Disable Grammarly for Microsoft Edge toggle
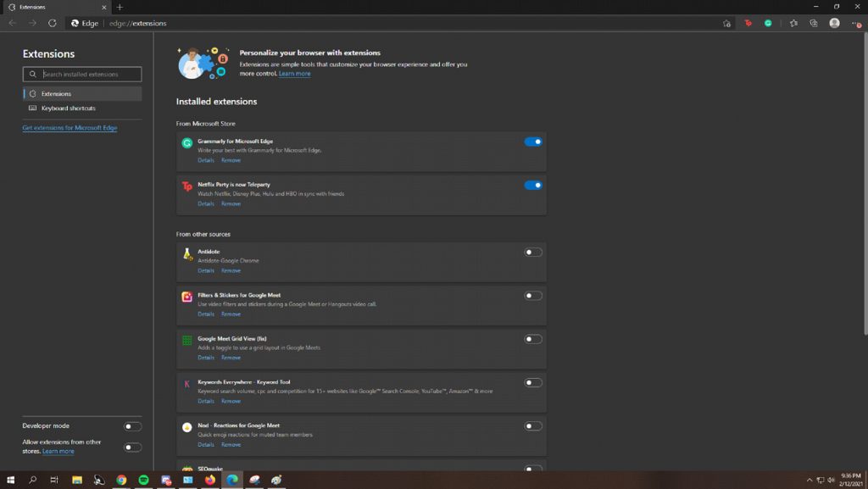868x489 pixels. (x=533, y=142)
